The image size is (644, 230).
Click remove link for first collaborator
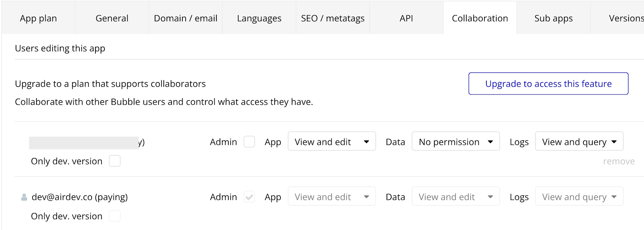(619, 161)
